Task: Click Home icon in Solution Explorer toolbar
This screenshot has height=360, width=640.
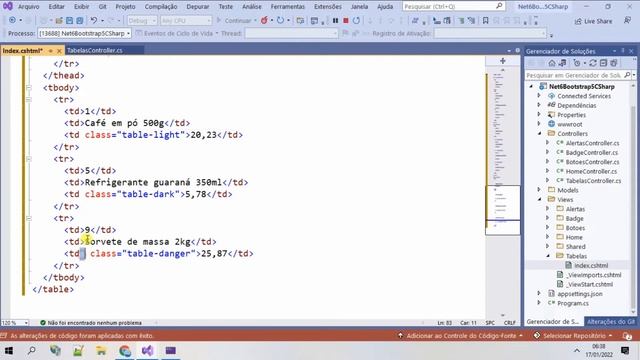Action: click(x=552, y=63)
